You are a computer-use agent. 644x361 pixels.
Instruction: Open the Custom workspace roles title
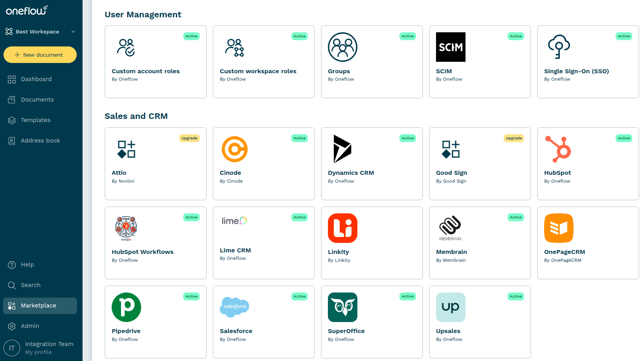pyautogui.click(x=258, y=71)
